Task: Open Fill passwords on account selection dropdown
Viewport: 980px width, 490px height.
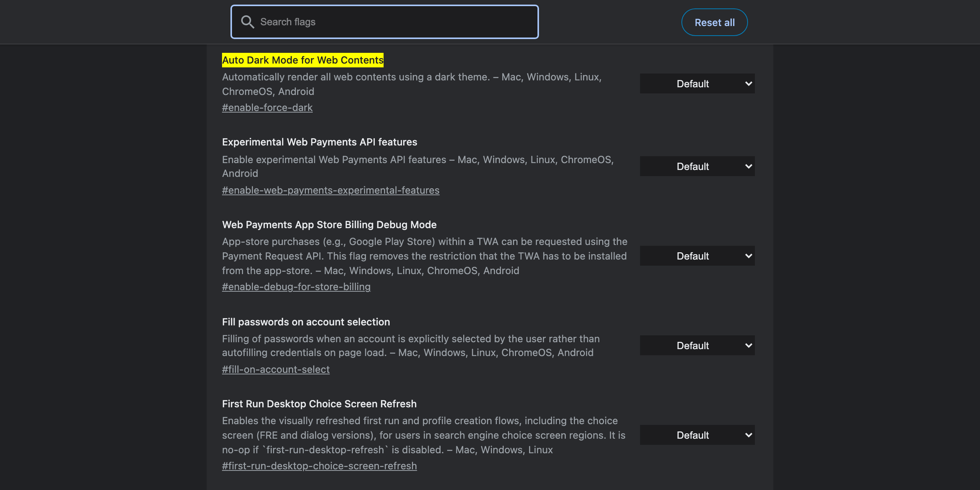Action: (697, 345)
